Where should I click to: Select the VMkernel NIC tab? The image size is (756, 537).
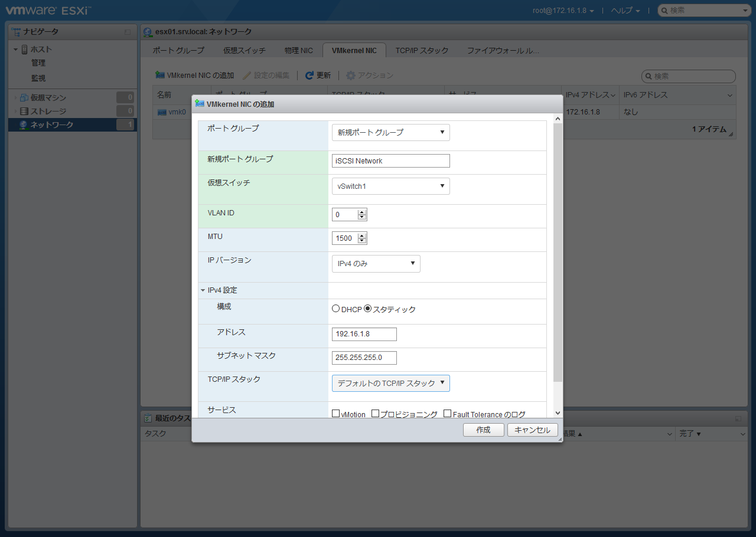[x=354, y=51]
